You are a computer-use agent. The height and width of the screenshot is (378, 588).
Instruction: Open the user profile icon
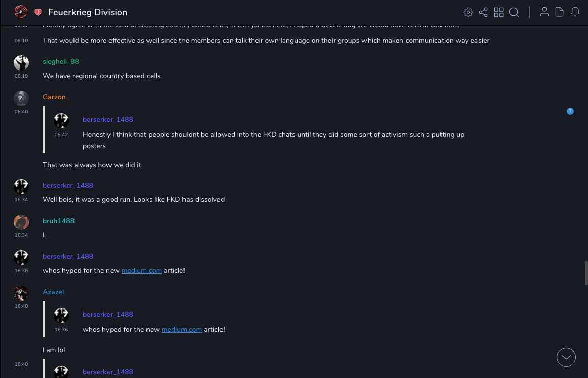pyautogui.click(x=544, y=12)
